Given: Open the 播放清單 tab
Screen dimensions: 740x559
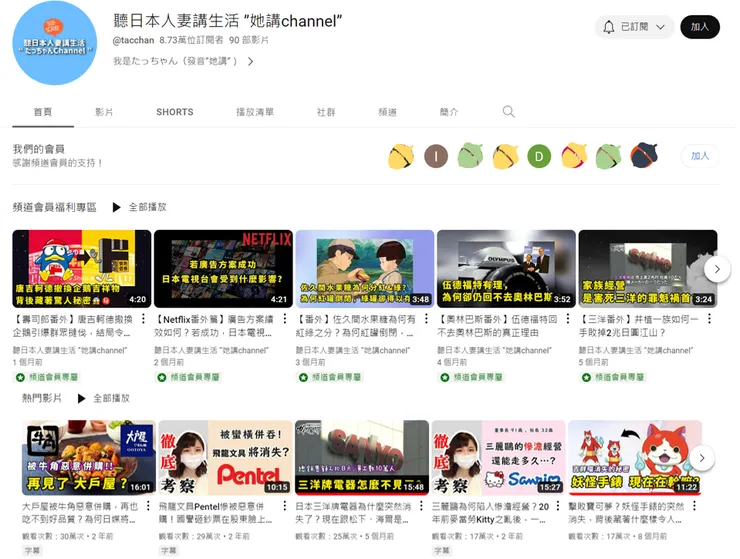Looking at the screenshot, I should 255,112.
